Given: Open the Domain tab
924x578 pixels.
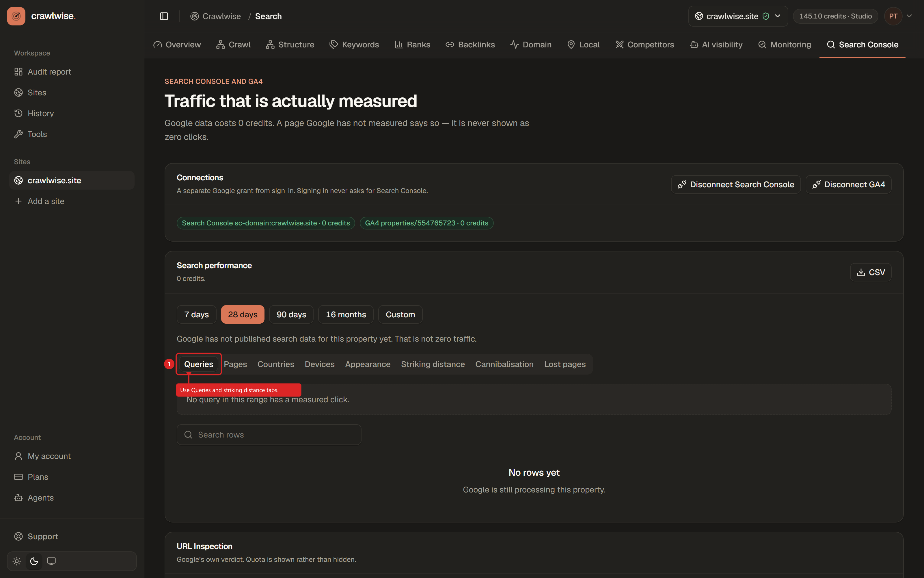Looking at the screenshot, I should 531,45.
